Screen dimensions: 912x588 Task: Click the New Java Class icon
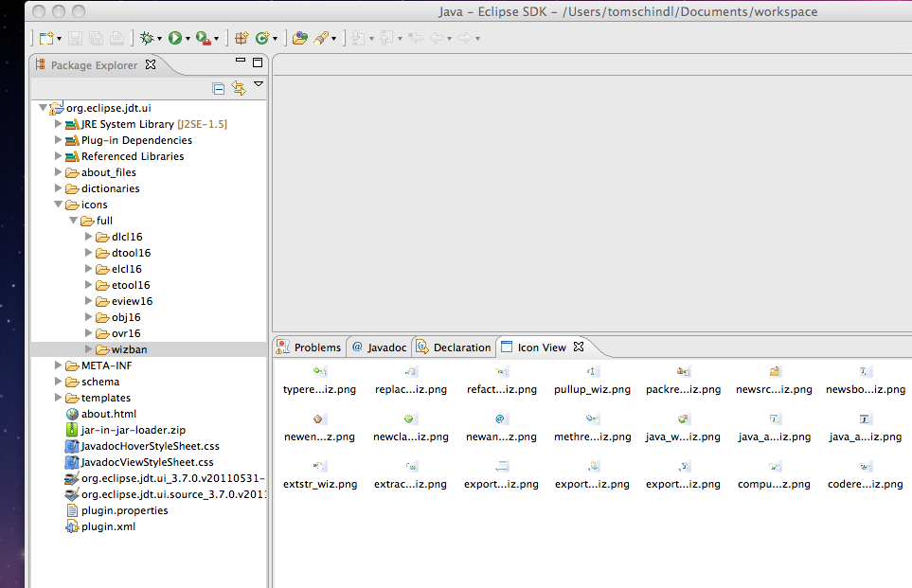261,39
